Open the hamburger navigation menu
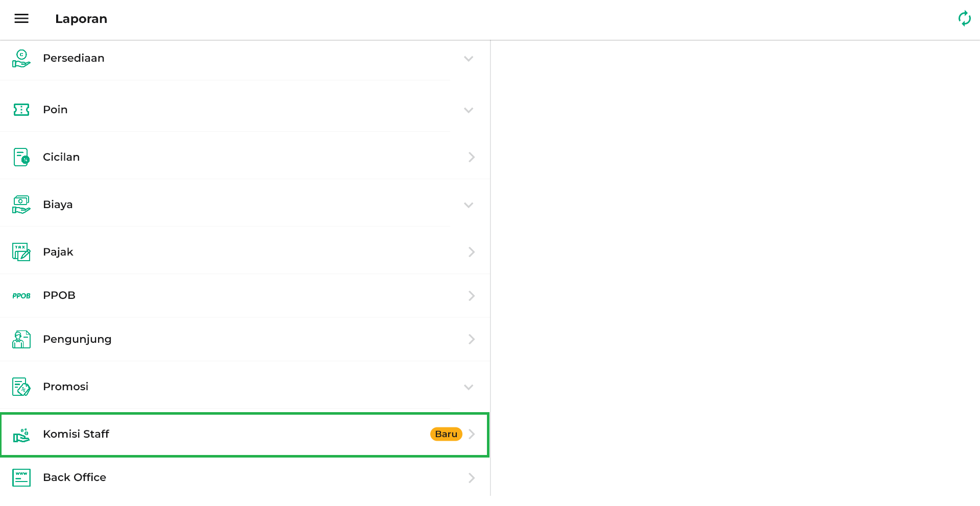This screenshot has width=980, height=506. pyautogui.click(x=21, y=19)
